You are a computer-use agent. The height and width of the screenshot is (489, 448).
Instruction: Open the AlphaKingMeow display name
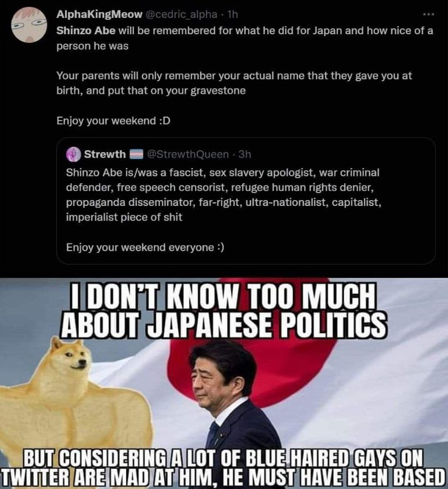point(99,15)
